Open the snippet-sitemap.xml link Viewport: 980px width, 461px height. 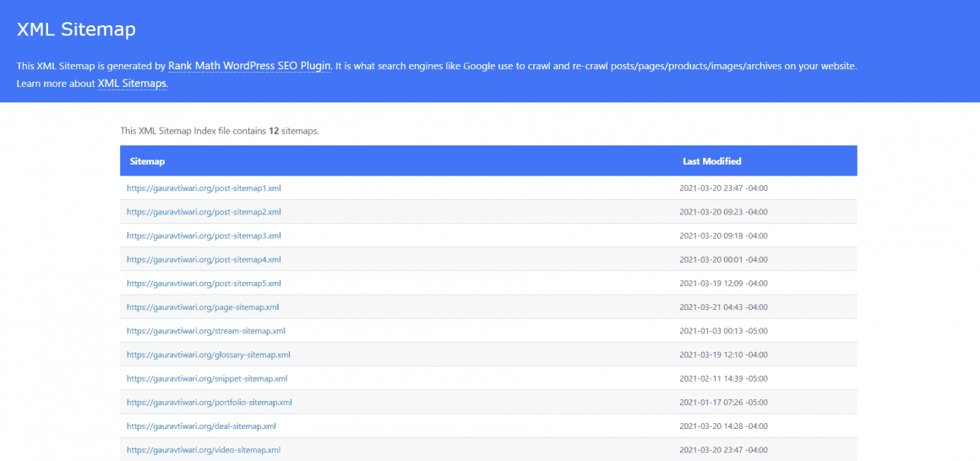(207, 378)
